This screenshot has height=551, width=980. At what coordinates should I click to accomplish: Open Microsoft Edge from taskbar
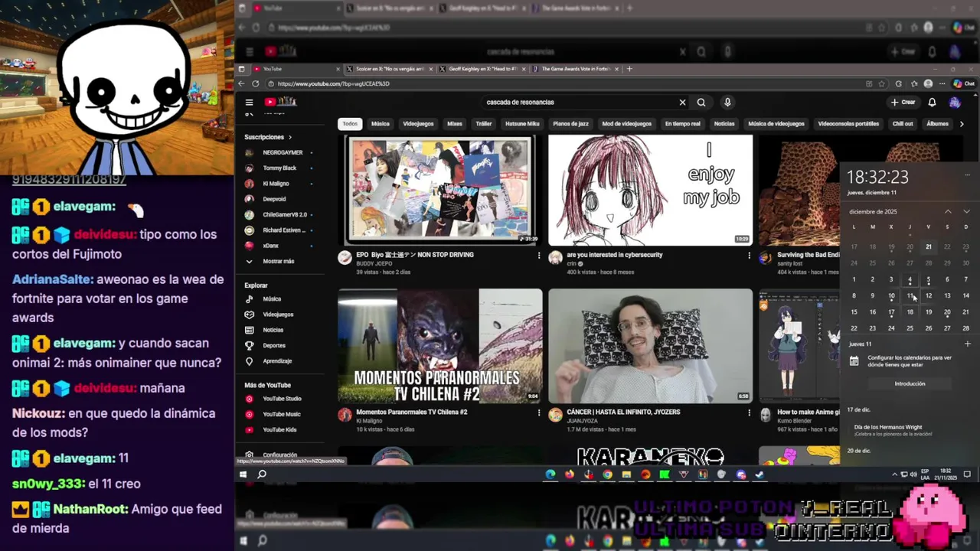coord(550,474)
